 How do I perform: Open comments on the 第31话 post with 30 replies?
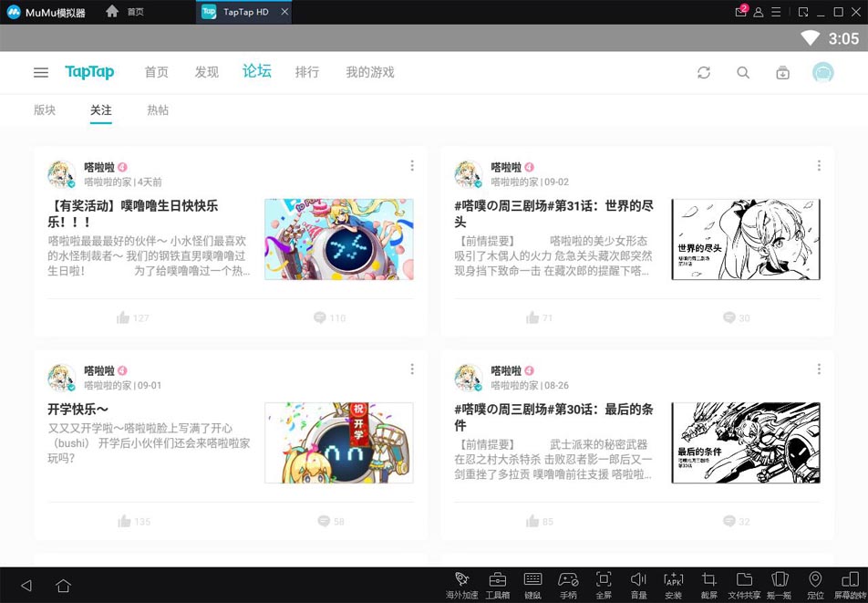(x=737, y=317)
